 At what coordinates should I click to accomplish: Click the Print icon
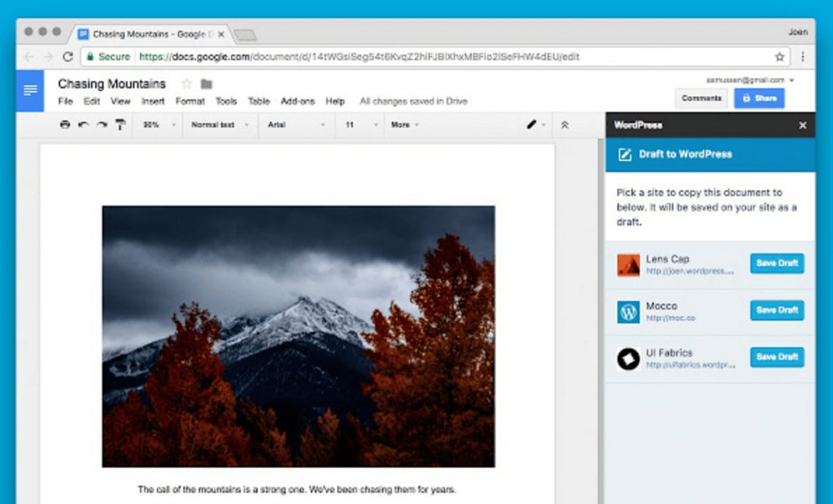tap(65, 124)
